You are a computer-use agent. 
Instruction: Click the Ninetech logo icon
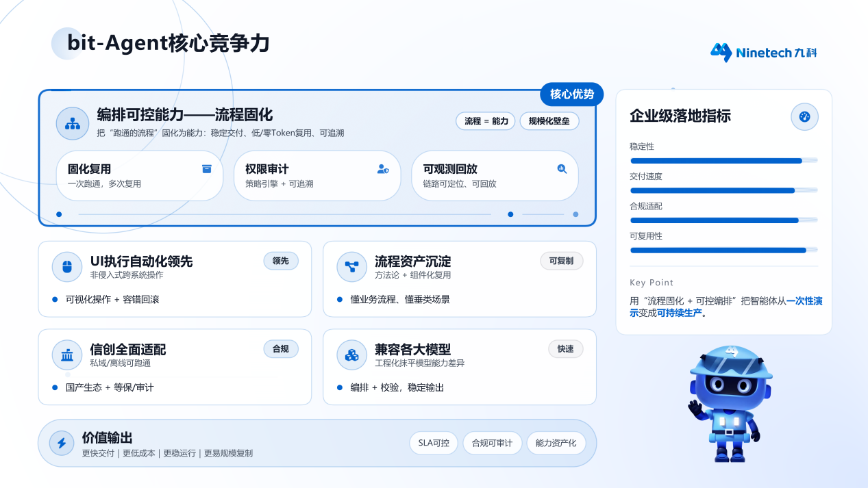pyautogui.click(x=721, y=52)
